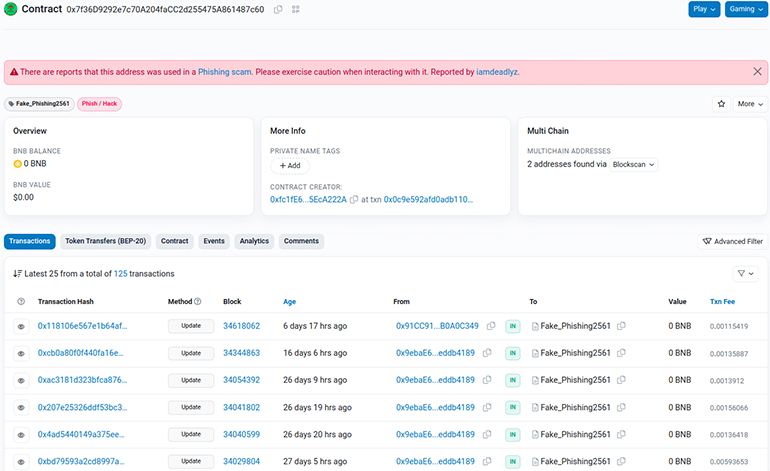
Task: Add a private name tag
Action: (289, 166)
